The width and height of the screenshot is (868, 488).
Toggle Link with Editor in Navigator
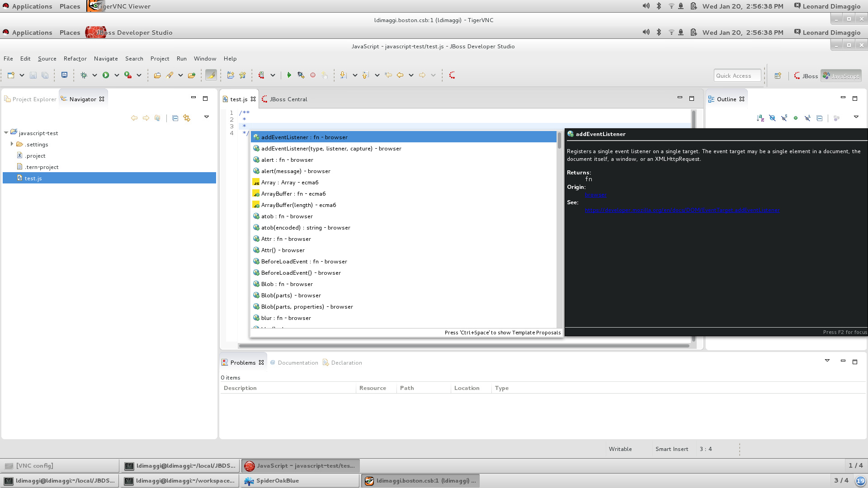(187, 118)
